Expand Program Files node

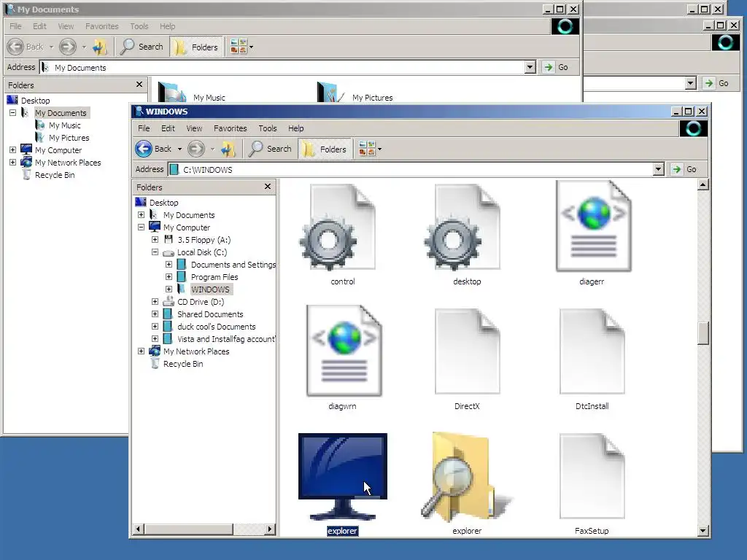(x=169, y=276)
